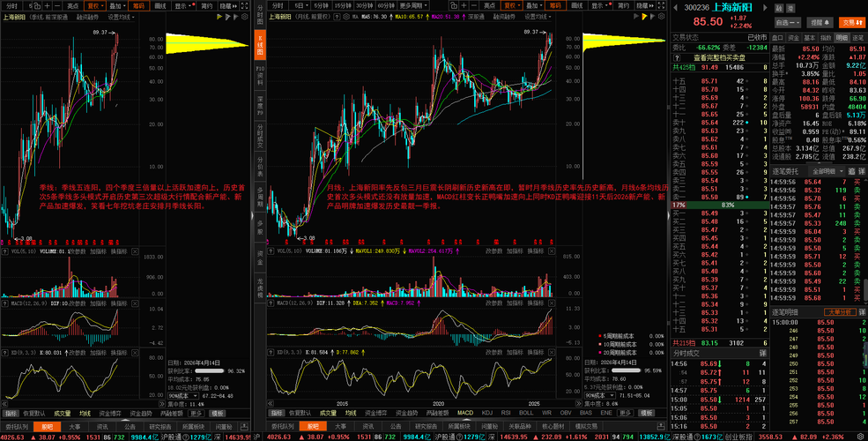Zoom in with left chart's plus icon
The height and width of the screenshot is (441, 868).
pyautogui.click(x=48, y=5)
